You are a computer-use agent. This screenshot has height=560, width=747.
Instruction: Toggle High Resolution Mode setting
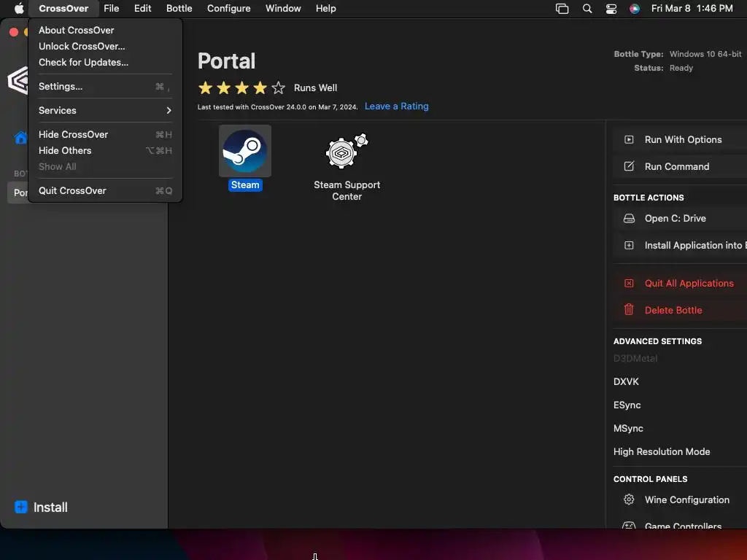[x=661, y=451]
